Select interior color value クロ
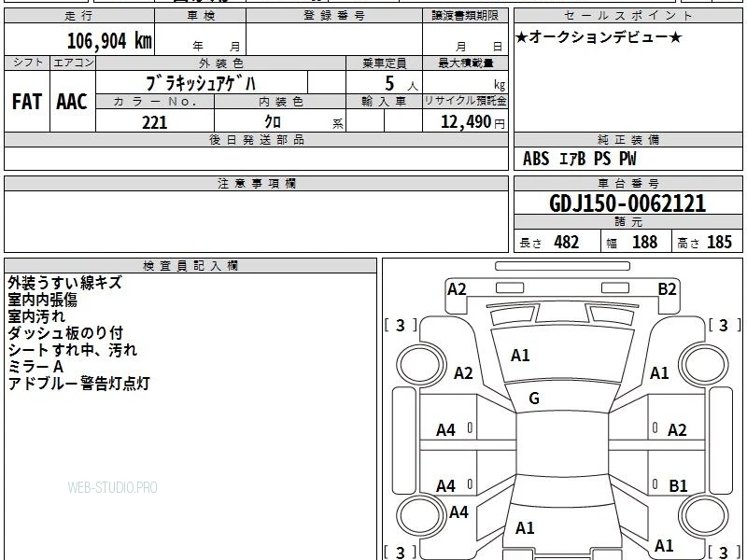This screenshot has width=747, height=560. pyautogui.click(x=273, y=121)
